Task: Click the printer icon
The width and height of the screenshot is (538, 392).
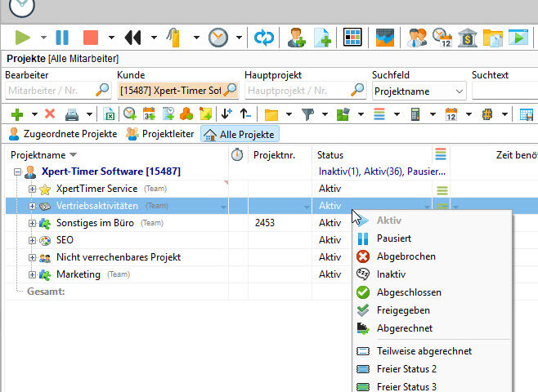Action: 72,114
